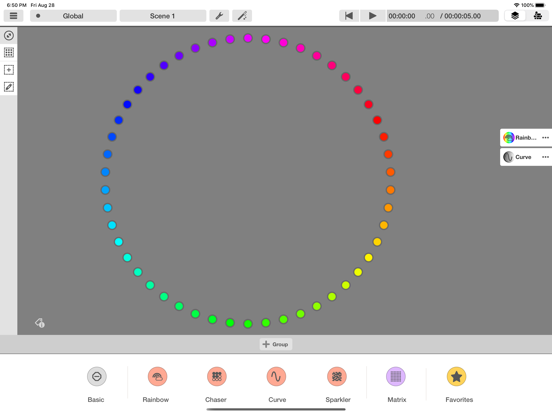Screen dimensions: 552x414
Task: Open the Favorites star
Action: pyautogui.click(x=457, y=377)
